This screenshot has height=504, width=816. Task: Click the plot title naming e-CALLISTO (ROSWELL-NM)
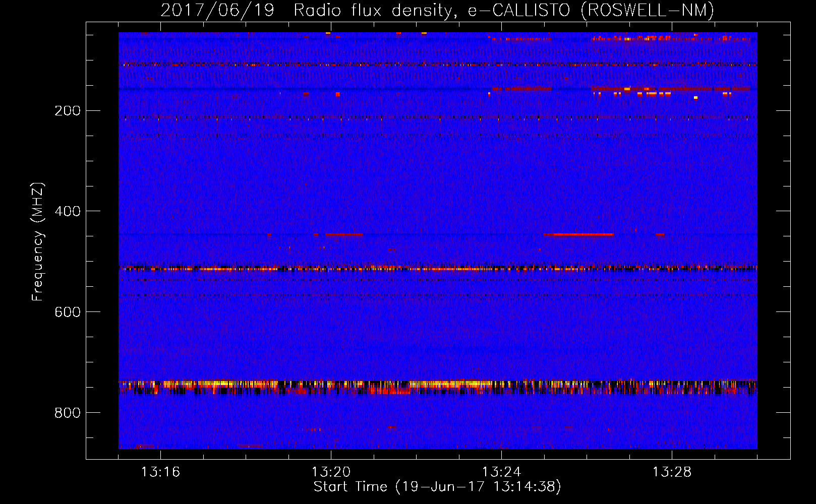tap(437, 10)
